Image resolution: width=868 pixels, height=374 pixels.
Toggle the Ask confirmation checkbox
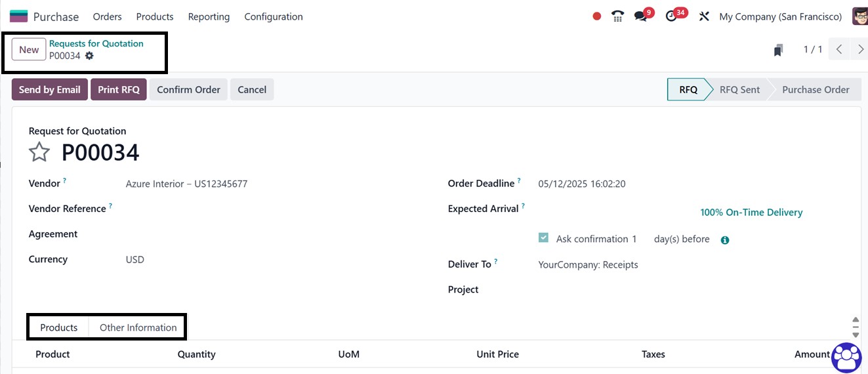tap(543, 238)
